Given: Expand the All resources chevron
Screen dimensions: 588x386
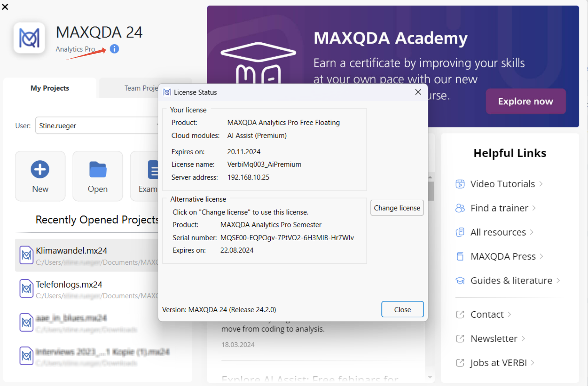Looking at the screenshot, I should [532, 232].
